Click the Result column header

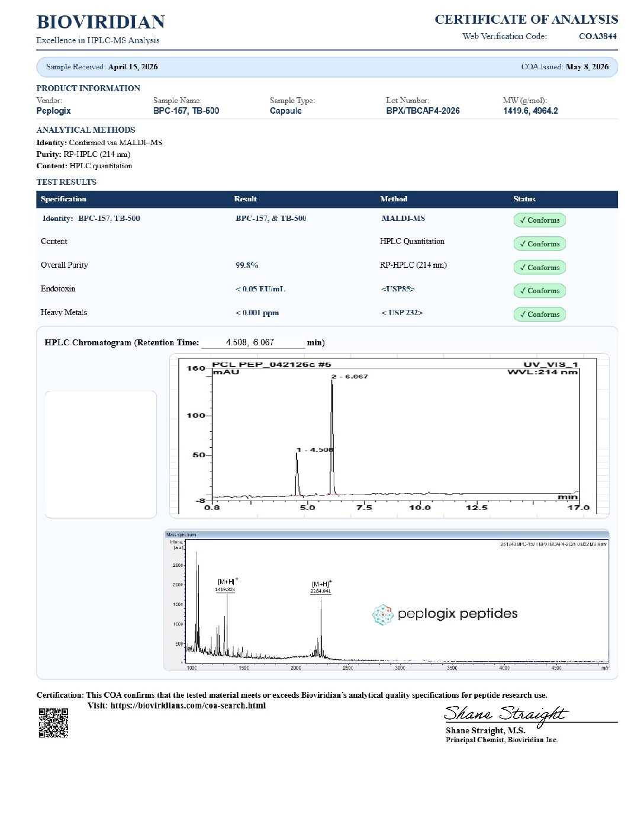[245, 199]
